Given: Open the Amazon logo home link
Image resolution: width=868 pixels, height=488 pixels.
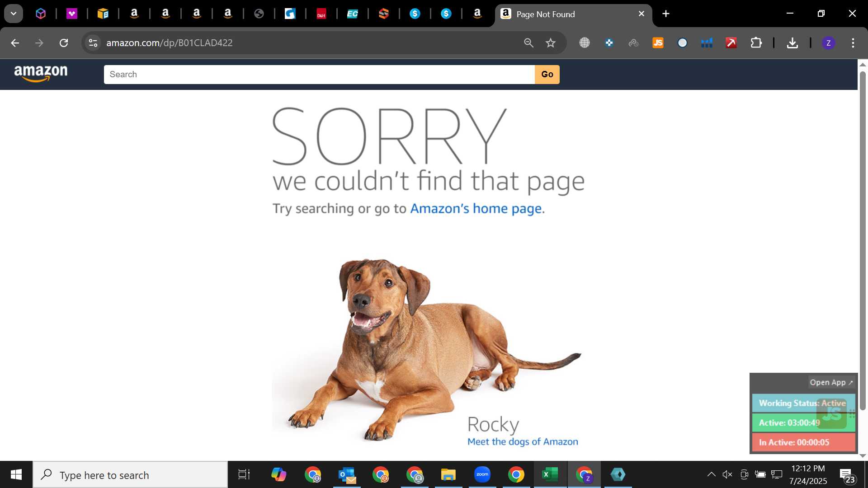Looking at the screenshot, I should click(41, 74).
